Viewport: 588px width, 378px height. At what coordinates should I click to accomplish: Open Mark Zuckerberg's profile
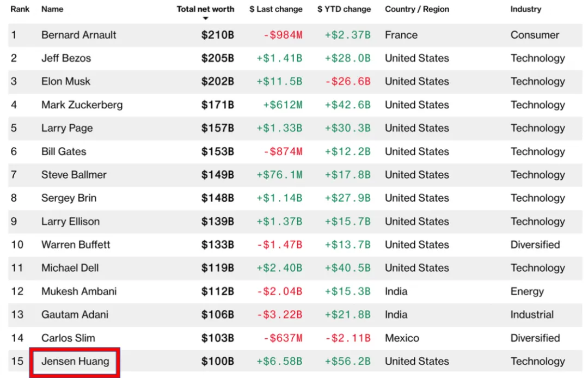click(82, 105)
